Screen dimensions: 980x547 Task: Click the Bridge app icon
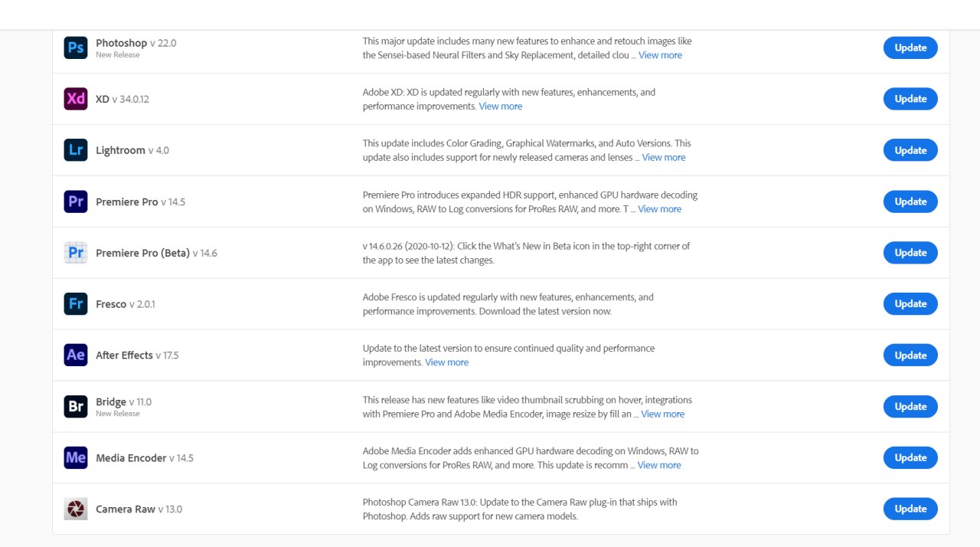coord(76,406)
